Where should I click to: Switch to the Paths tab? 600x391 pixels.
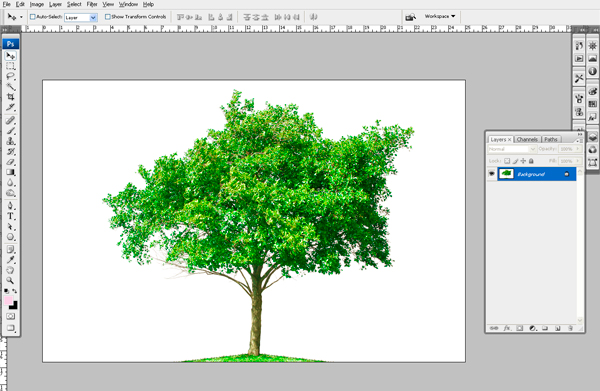551,139
